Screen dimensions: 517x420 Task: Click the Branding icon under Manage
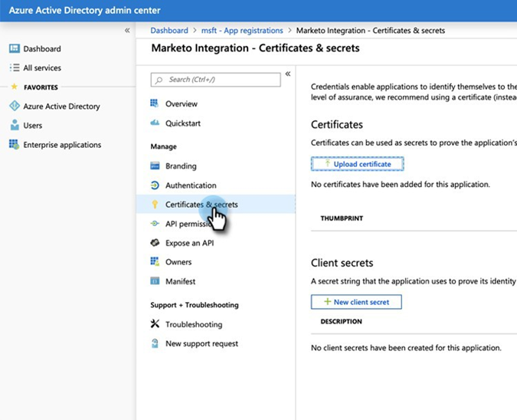coord(155,166)
